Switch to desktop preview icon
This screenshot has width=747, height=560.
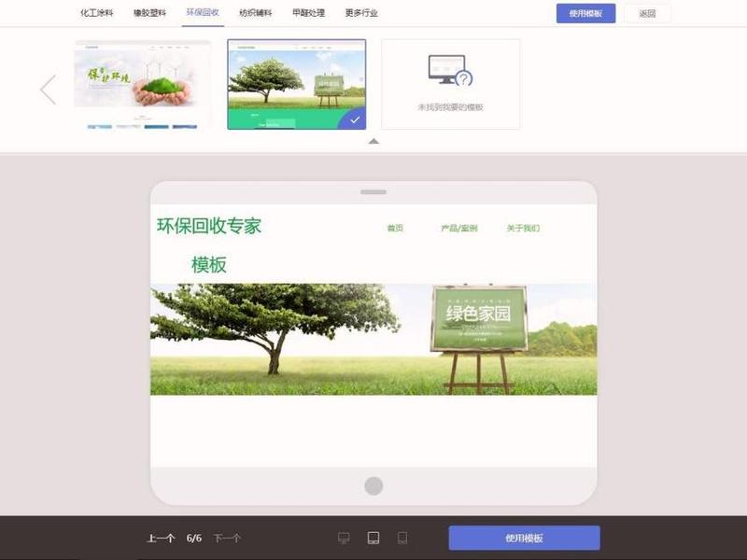(x=344, y=539)
